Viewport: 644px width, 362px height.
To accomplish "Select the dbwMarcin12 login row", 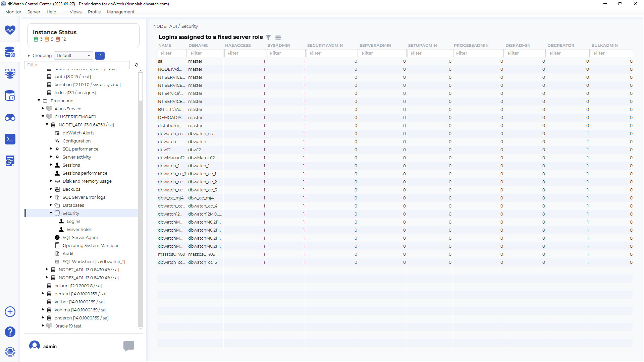I will 395,158.
